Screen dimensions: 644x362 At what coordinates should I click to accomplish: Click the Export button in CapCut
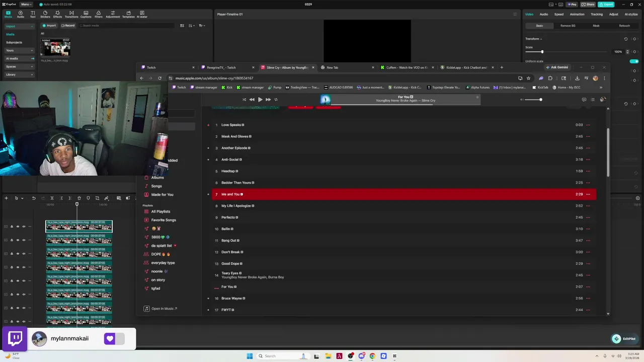coord(607,4)
